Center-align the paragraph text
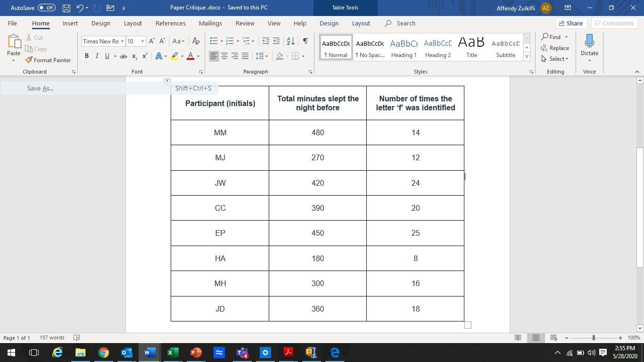This screenshot has height=362, width=644. pyautogui.click(x=224, y=56)
